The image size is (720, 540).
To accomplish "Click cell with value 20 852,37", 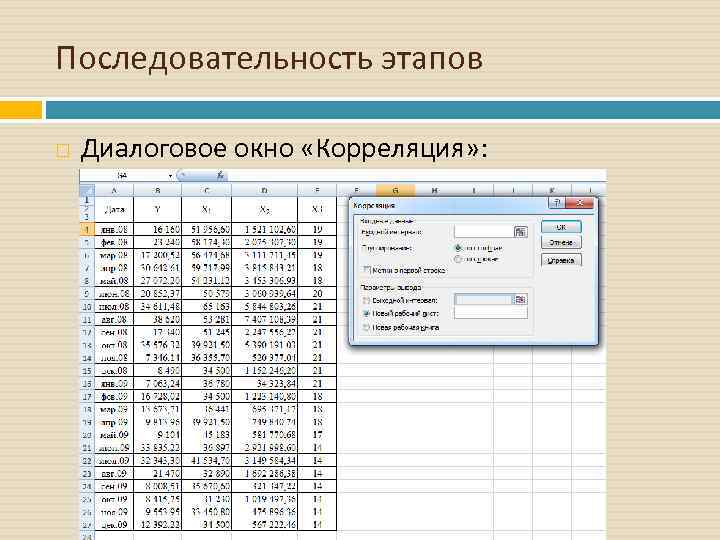I will pyautogui.click(x=158, y=293).
